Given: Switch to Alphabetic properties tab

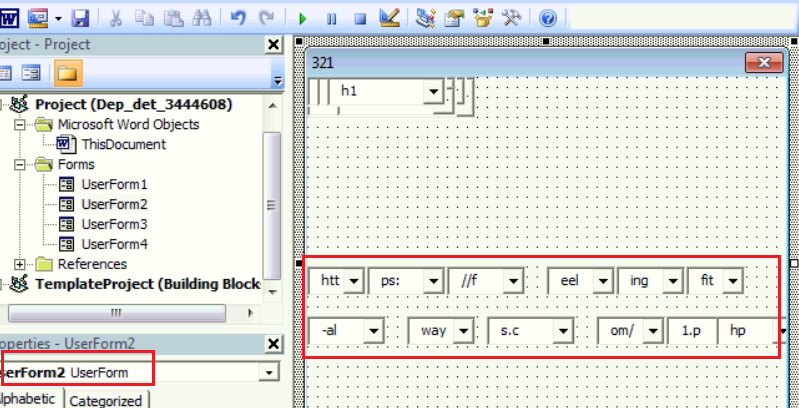Looking at the screenshot, I should 30,399.
